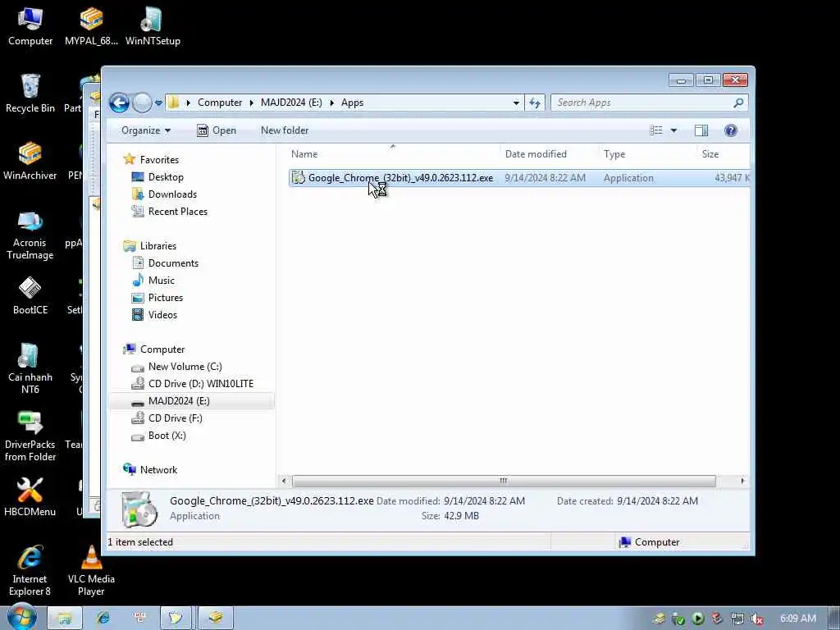Click the muted volume tray icon
The width and height of the screenshot is (840, 630).
pos(756,619)
